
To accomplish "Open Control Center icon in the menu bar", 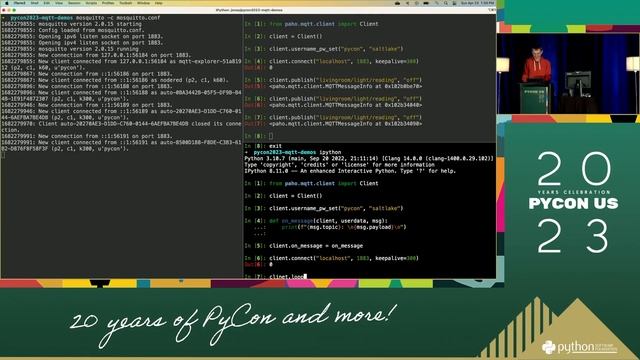I will tap(454, 3).
